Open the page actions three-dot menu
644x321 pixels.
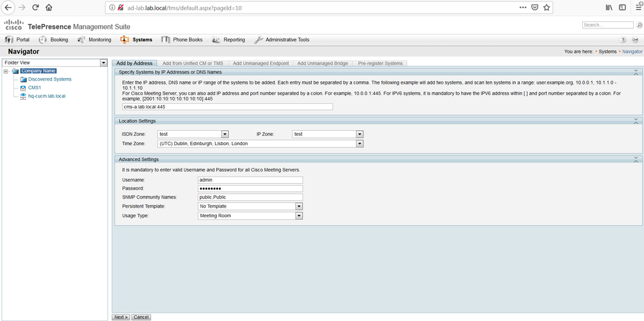[523, 7]
